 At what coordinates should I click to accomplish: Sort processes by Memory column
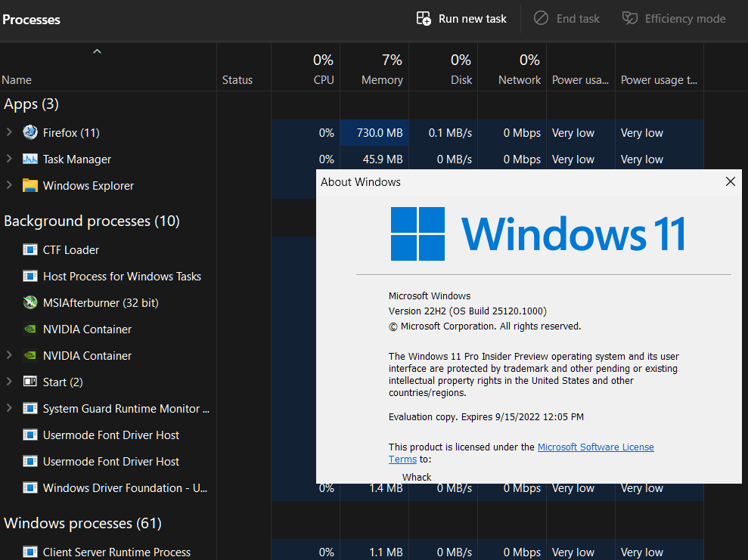coord(374,67)
